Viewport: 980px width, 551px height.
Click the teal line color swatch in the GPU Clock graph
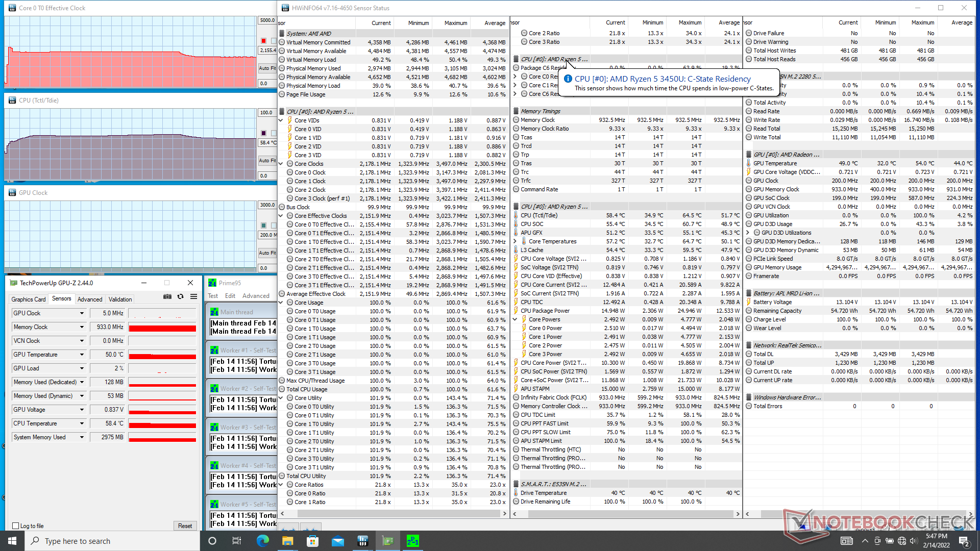[263, 226]
